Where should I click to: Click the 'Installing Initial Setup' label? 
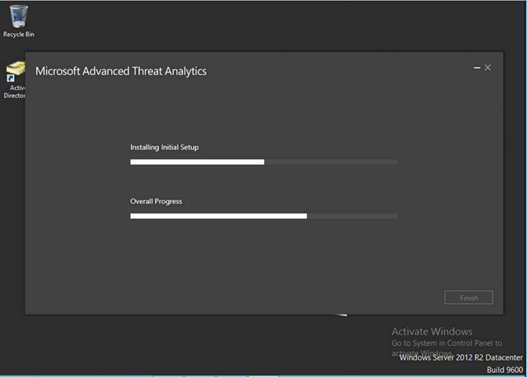tap(164, 148)
